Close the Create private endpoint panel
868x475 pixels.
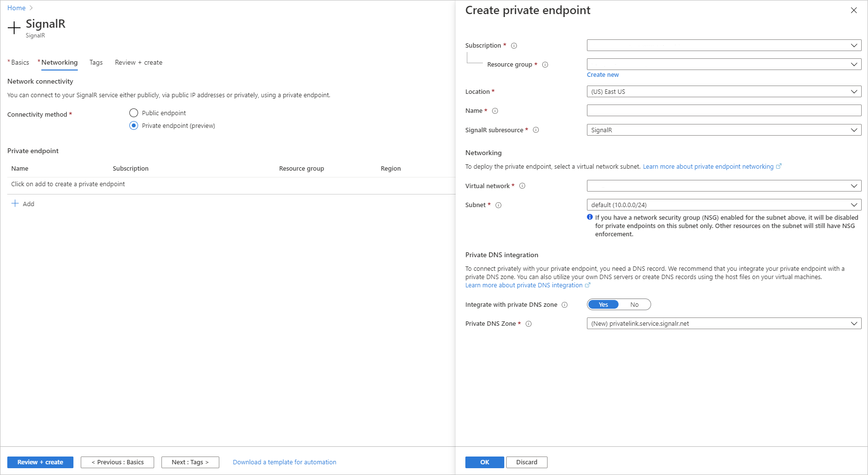pyautogui.click(x=854, y=10)
